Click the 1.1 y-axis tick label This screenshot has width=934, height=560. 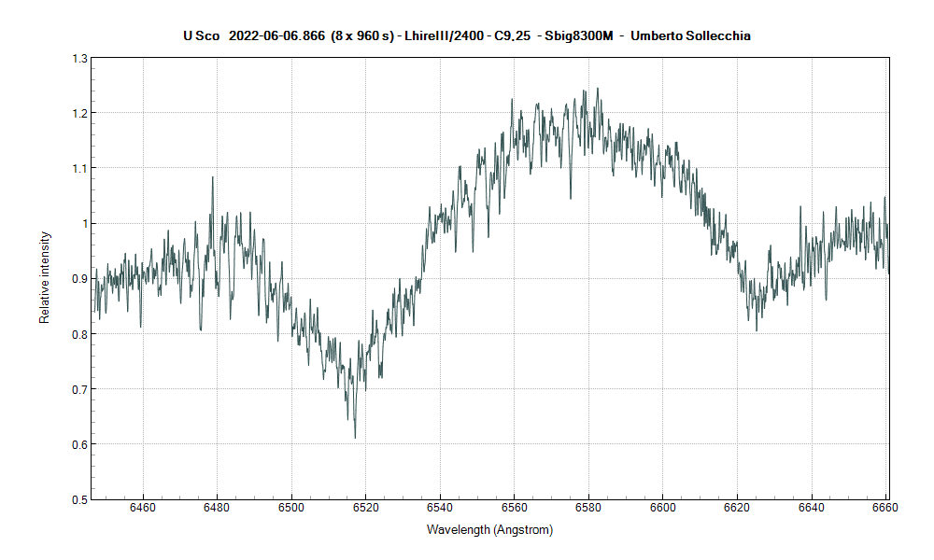(x=79, y=168)
